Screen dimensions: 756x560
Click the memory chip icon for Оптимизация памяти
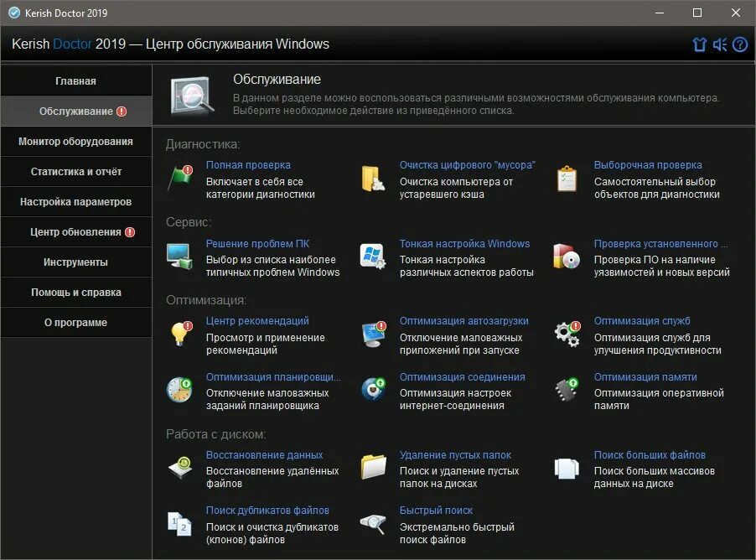coord(567,390)
